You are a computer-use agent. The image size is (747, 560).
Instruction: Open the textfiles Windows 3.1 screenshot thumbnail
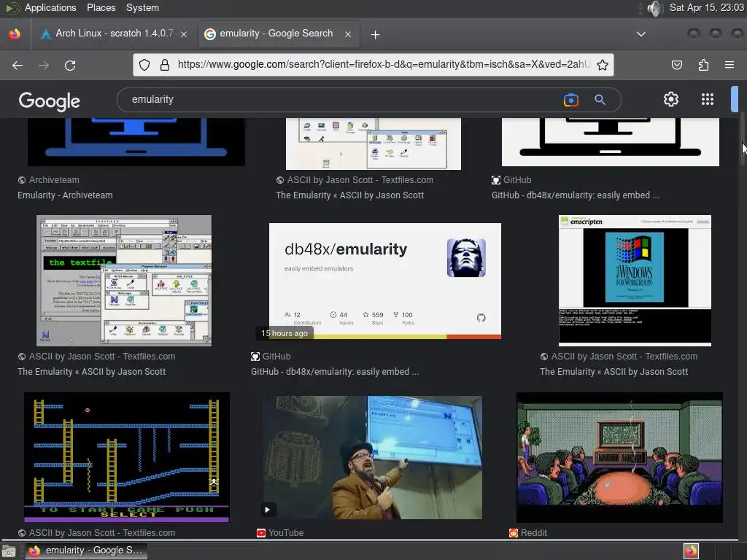(x=124, y=281)
